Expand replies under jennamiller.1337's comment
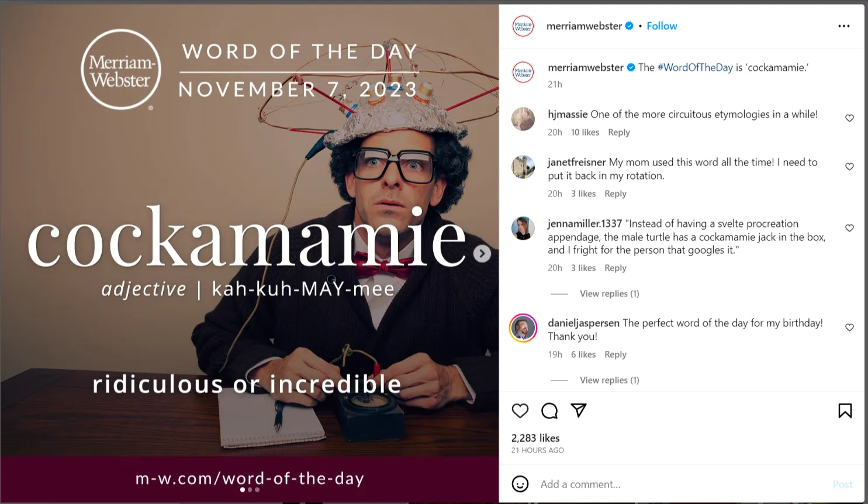The image size is (868, 504). click(609, 294)
